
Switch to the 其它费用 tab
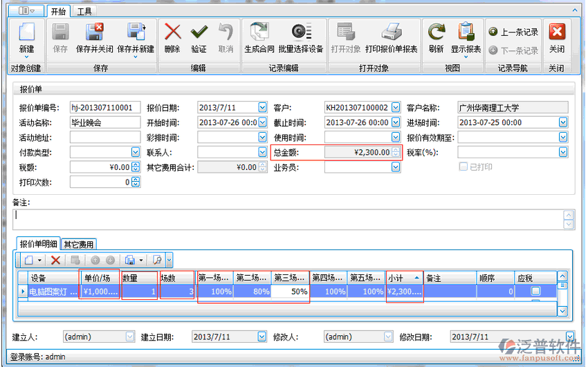point(79,244)
